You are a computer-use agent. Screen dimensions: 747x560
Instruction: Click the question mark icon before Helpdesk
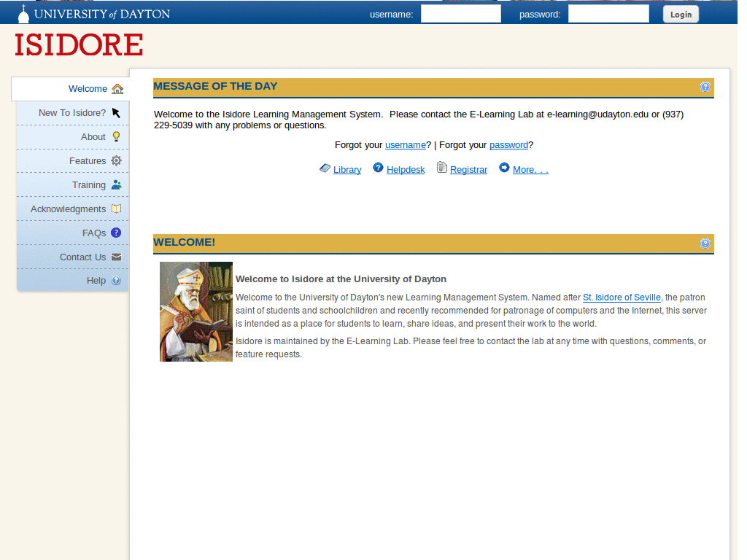click(378, 168)
